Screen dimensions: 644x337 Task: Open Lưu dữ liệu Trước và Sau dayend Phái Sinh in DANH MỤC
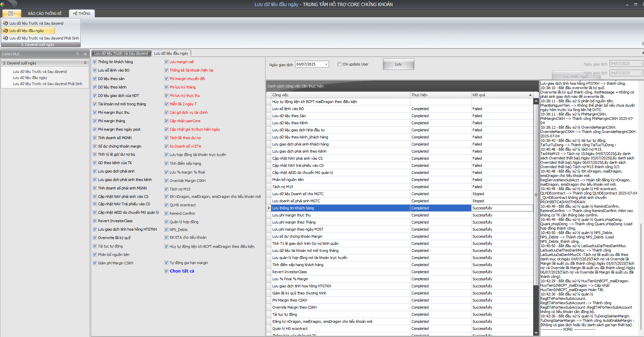48,84
